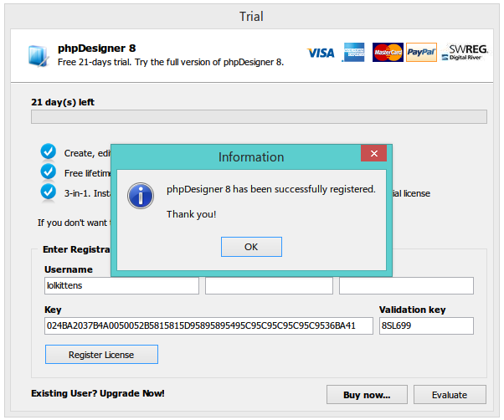Click the "phpDesigner 8" heading text
This screenshot has width=504, height=420.
[x=97, y=49]
